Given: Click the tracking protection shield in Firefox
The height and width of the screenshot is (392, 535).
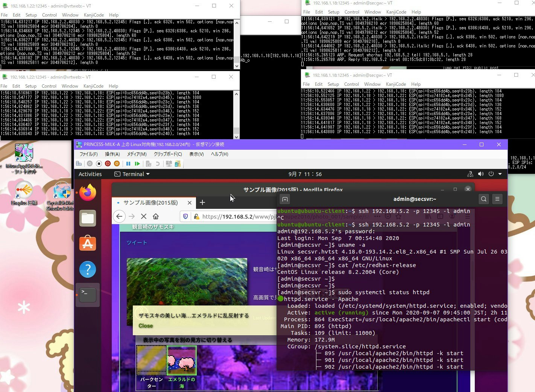Looking at the screenshot, I should 185,216.
